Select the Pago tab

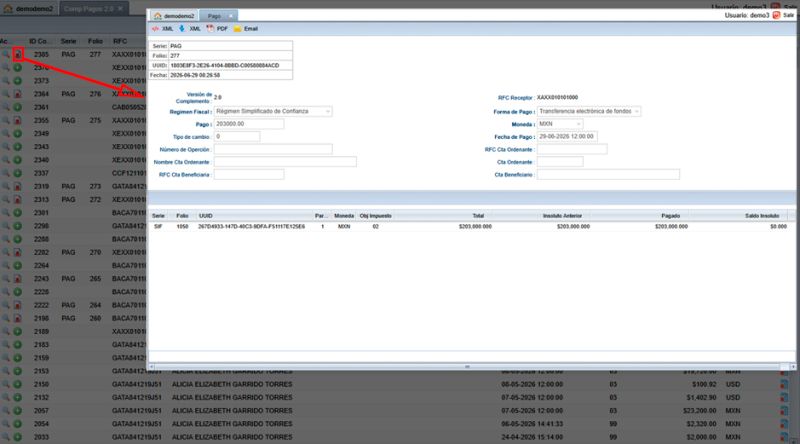pyautogui.click(x=214, y=16)
